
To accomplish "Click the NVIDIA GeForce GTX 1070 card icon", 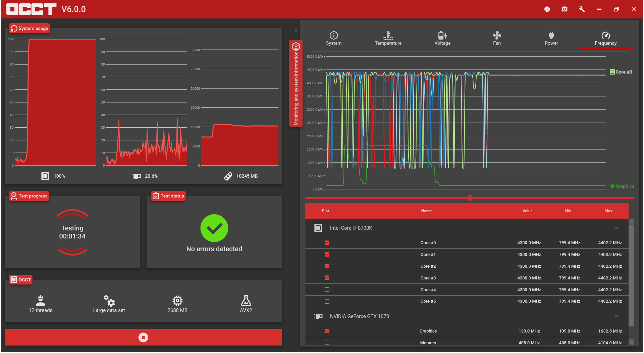I will pyautogui.click(x=318, y=316).
